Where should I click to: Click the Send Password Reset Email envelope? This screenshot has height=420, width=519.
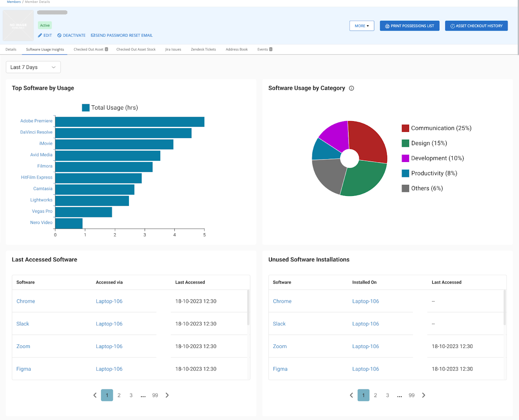pyautogui.click(x=93, y=36)
